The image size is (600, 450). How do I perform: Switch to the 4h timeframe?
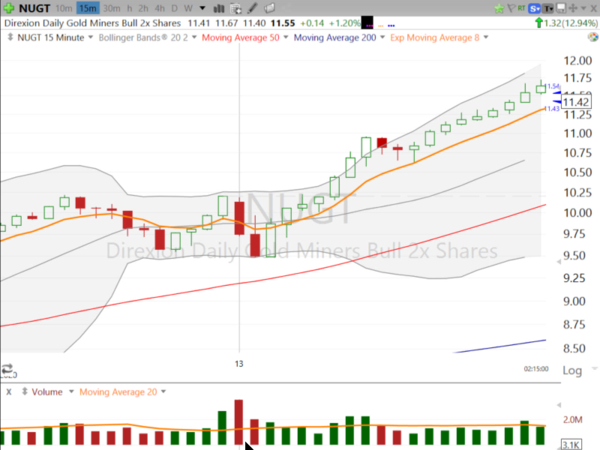[160, 8]
